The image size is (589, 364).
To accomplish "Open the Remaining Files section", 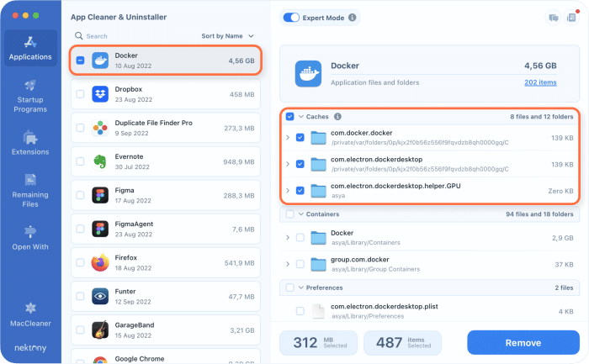I will 30,191.
